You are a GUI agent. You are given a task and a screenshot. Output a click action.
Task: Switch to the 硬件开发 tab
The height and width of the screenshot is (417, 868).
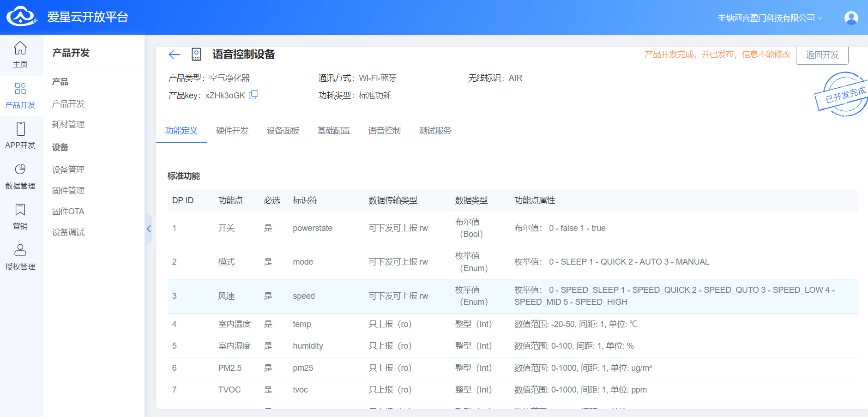(x=232, y=131)
